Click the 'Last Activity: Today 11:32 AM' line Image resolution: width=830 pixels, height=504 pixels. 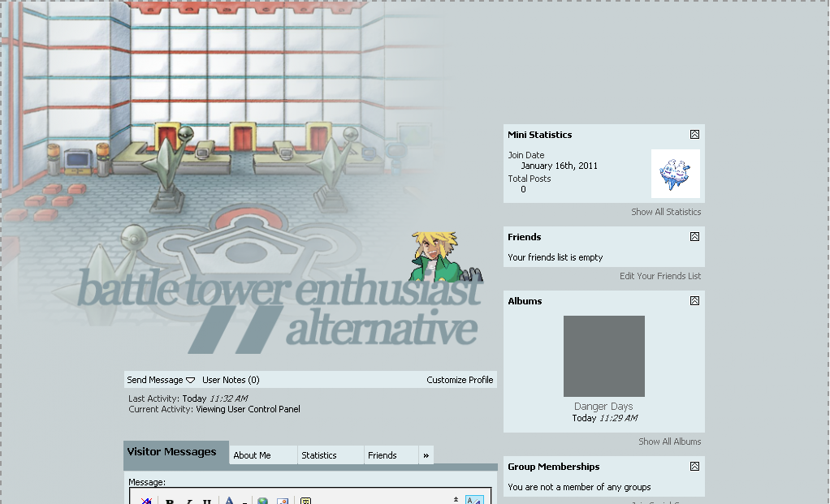point(188,398)
